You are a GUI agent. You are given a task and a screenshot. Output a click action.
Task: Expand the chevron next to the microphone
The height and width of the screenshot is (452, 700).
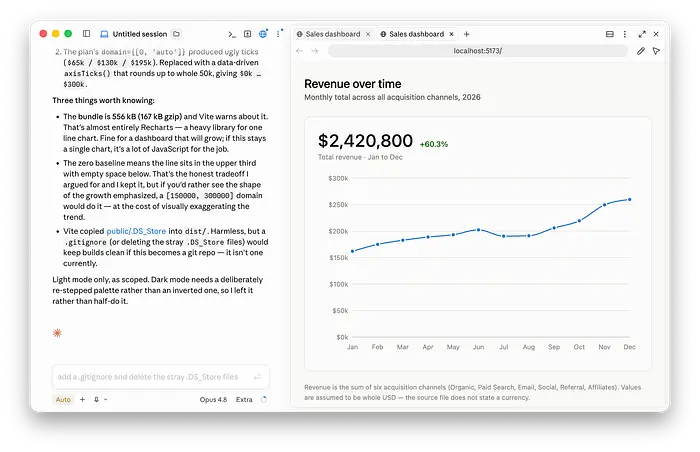click(x=106, y=399)
